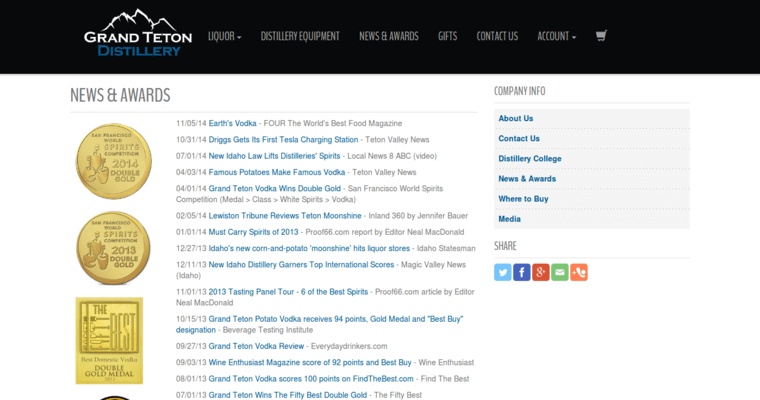The image size is (760, 400).
Task: Open Wins The Fifty Best Double Gold link
Action: pyautogui.click(x=287, y=395)
